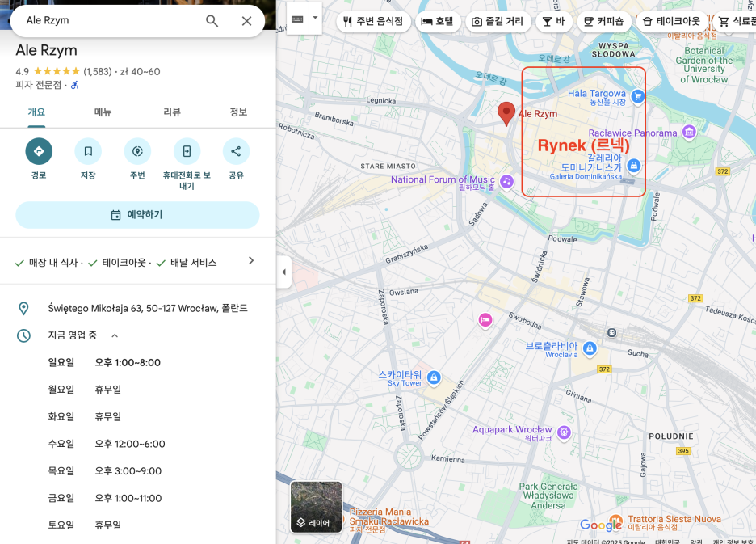Open the 리뷰 reviews tab
The image size is (756, 544).
tap(172, 112)
